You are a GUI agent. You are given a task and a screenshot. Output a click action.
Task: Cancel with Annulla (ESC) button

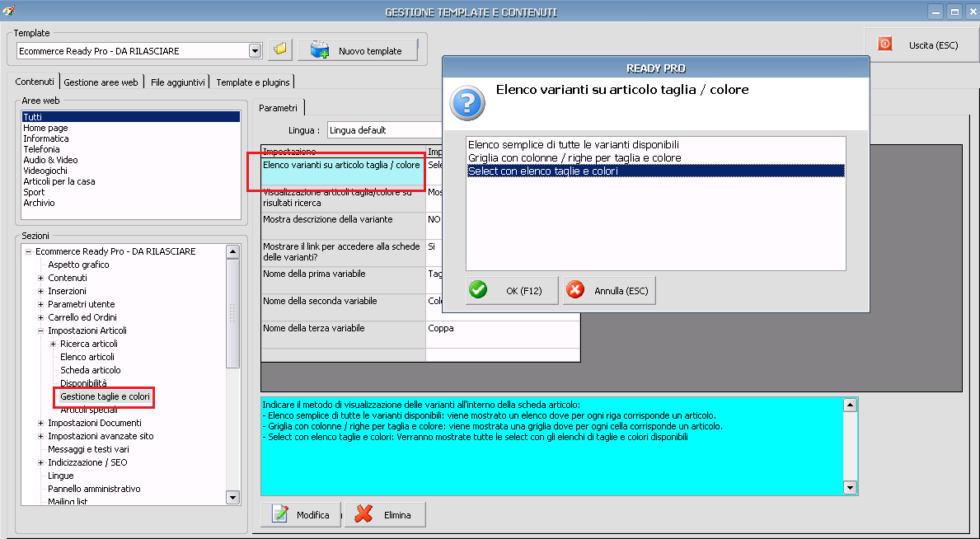609,291
